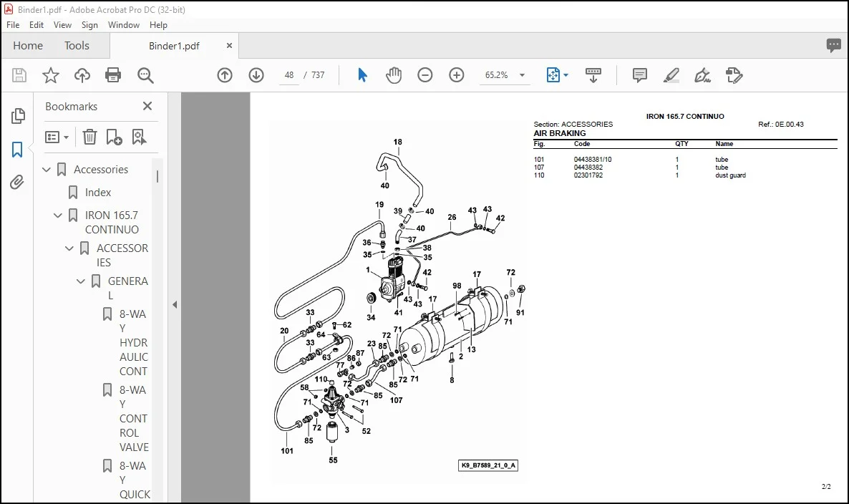Collapse the navigation pane with side arrow

[175, 305]
